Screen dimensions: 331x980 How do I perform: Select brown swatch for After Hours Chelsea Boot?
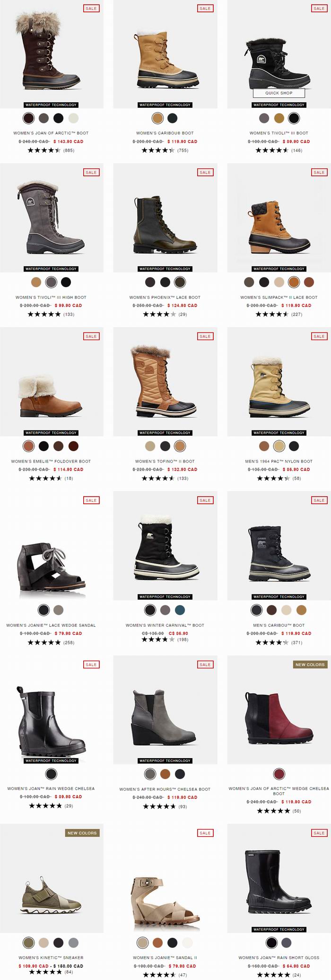[165, 774]
